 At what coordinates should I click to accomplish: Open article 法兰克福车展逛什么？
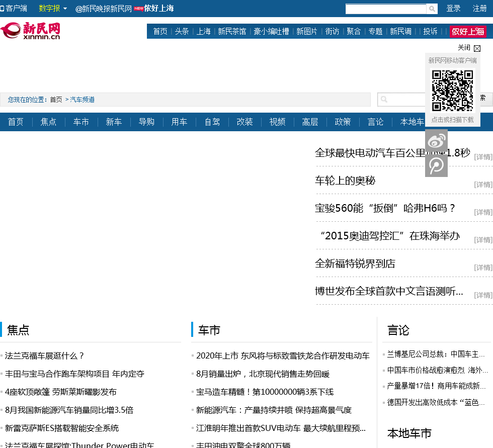45,355
